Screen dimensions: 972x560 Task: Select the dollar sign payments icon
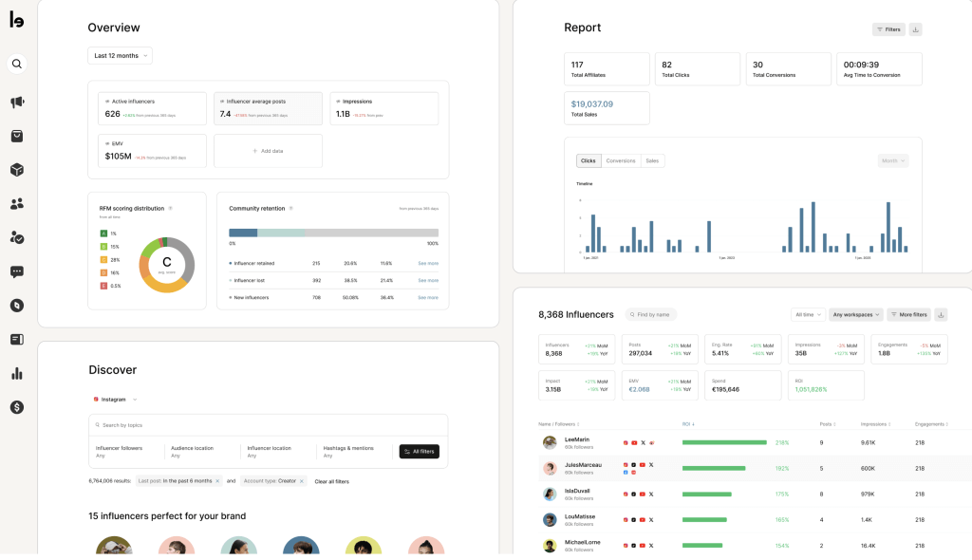[17, 407]
